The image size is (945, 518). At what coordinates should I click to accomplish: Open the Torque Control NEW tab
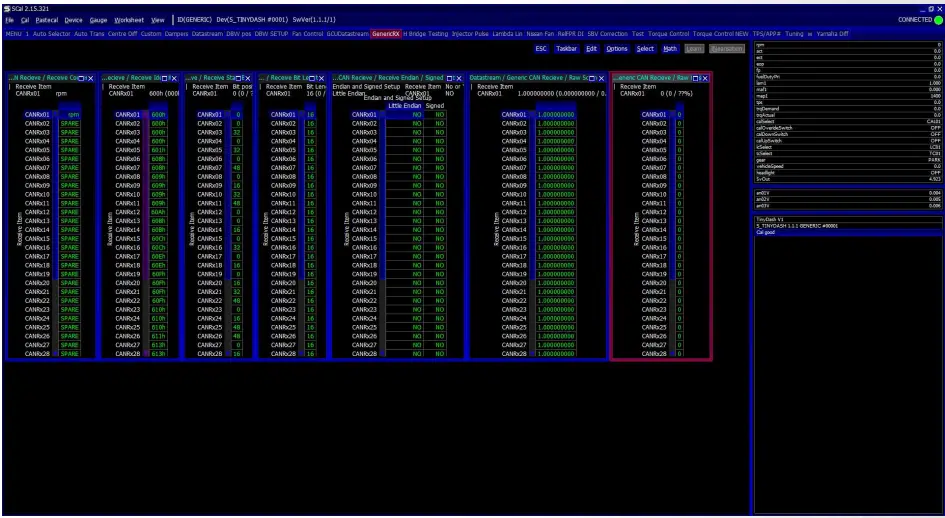click(x=720, y=34)
